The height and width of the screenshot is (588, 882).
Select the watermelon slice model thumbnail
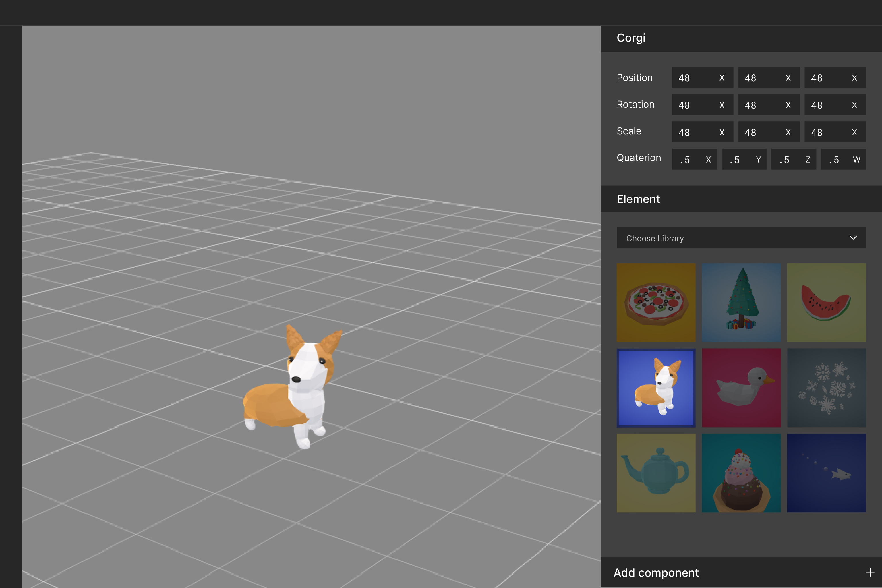point(826,302)
